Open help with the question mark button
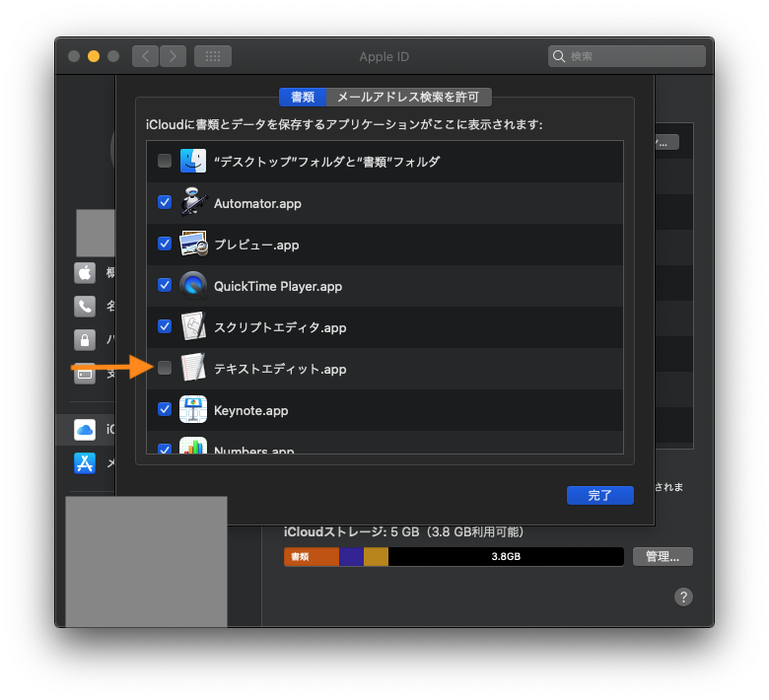This screenshot has width=769, height=700. point(683,597)
